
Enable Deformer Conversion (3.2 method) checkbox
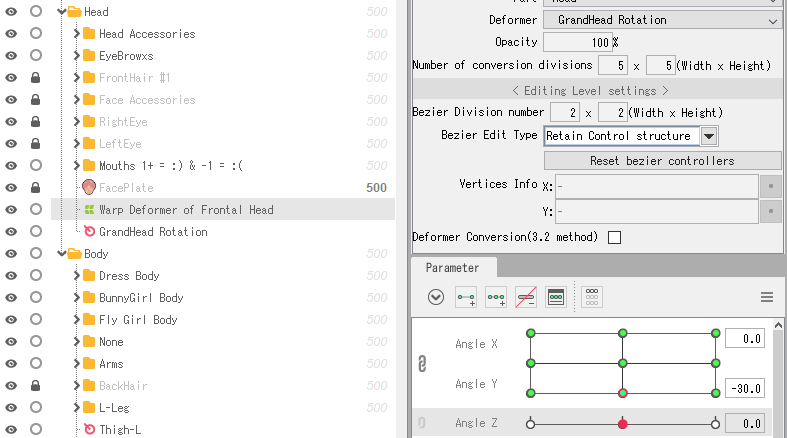point(614,237)
